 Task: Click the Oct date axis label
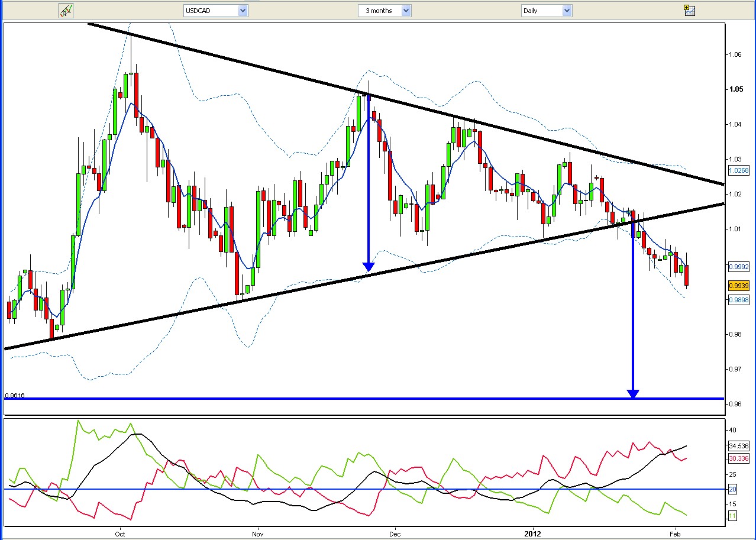pyautogui.click(x=120, y=533)
